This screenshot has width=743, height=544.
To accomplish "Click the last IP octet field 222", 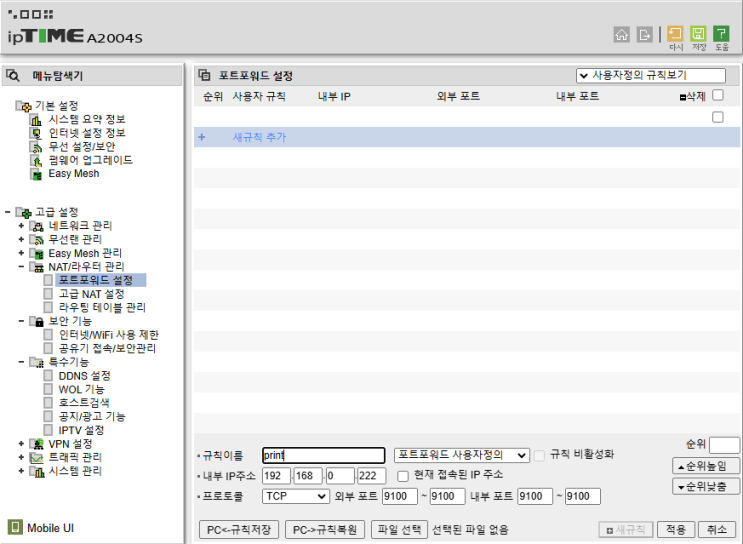I will tap(372, 476).
